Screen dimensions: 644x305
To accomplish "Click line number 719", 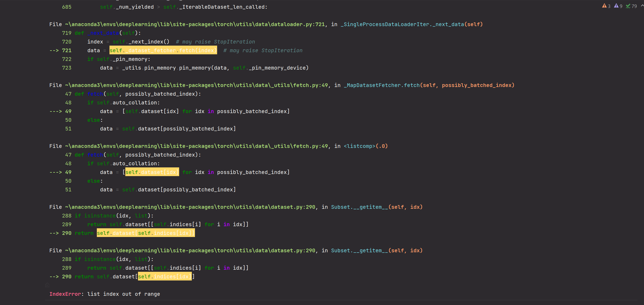I will [67, 33].
